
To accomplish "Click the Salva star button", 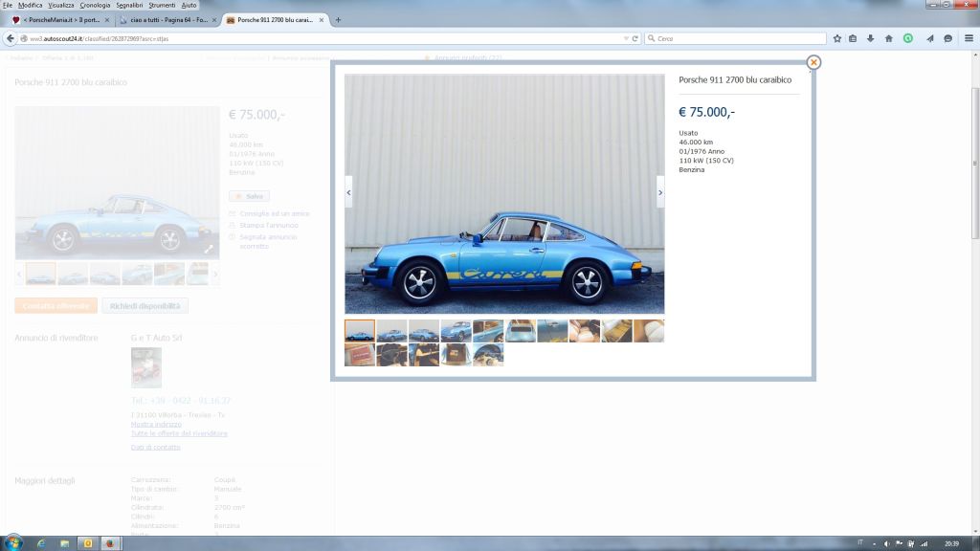I will click(250, 196).
